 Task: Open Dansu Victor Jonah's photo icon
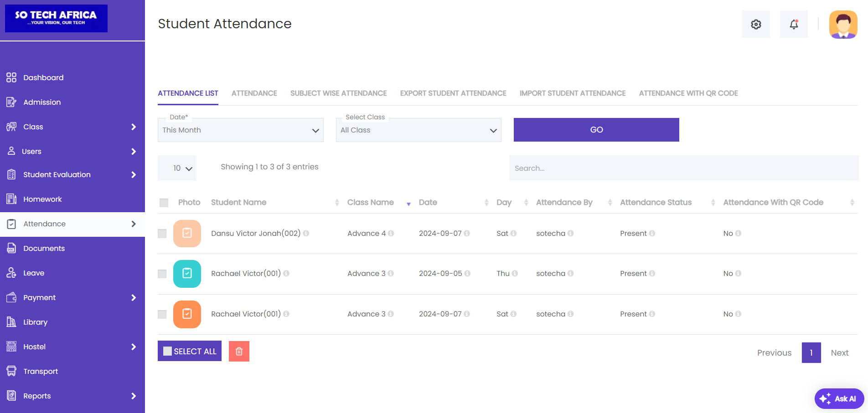coord(187,233)
